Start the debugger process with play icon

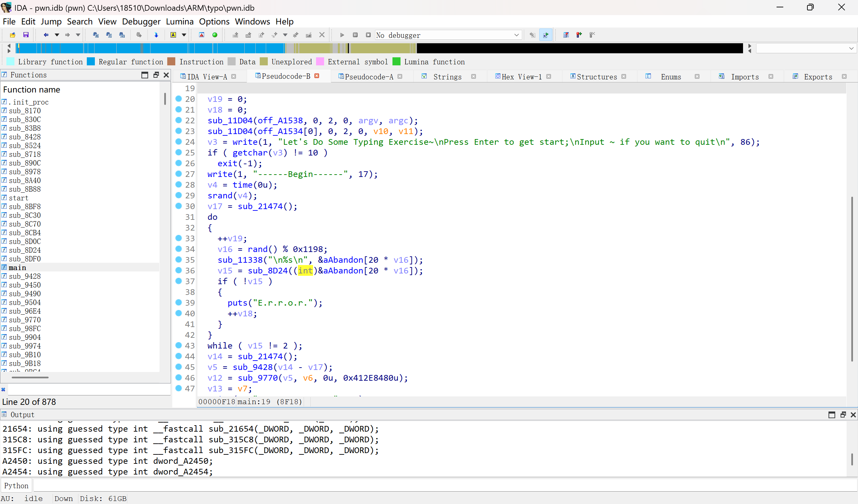(x=342, y=35)
